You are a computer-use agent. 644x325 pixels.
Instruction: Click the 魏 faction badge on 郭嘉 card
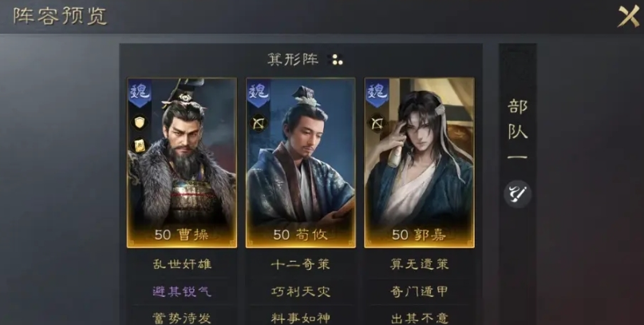pyautogui.click(x=377, y=93)
